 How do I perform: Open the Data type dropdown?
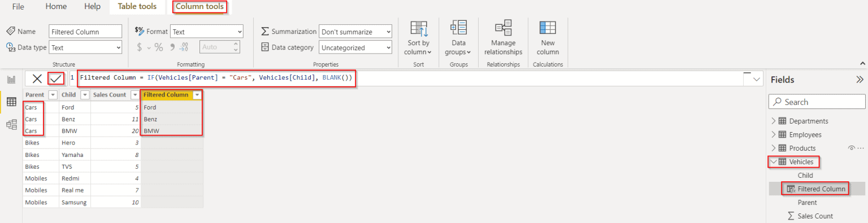click(86, 48)
